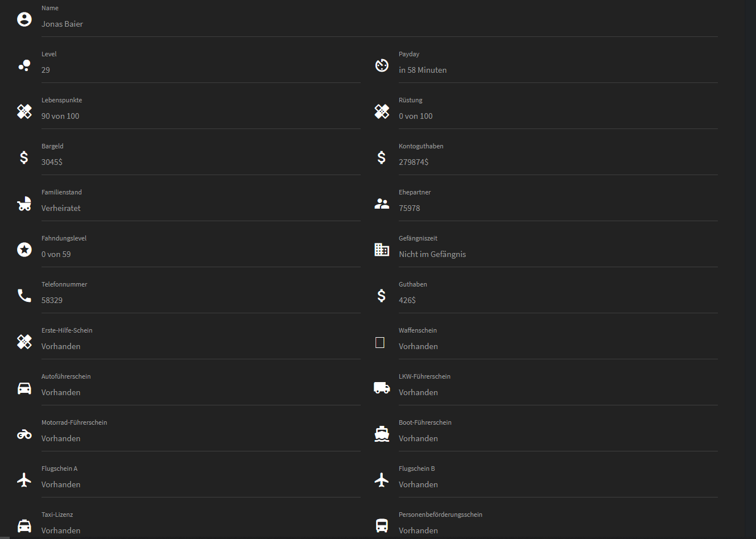Image resolution: width=756 pixels, height=539 pixels.
Task: Click the player profile icon next to Name
Action: (24, 19)
